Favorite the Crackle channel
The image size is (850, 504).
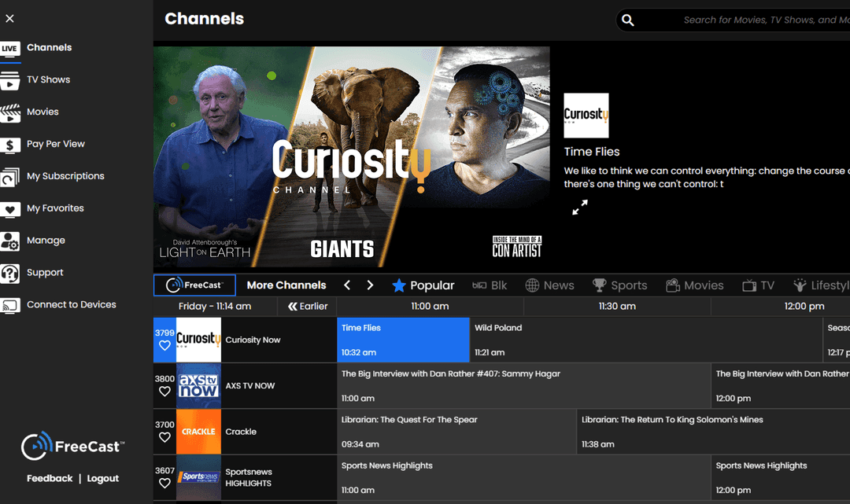coord(164,437)
